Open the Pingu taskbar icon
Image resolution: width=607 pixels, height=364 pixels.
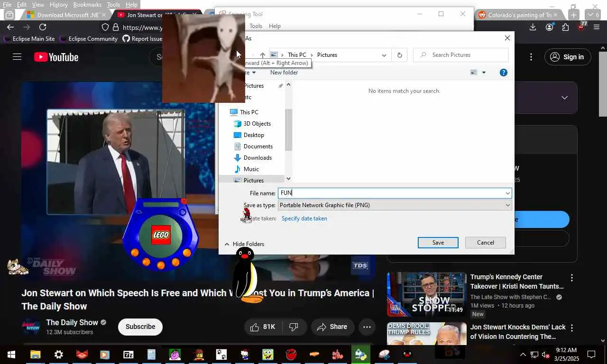[x=407, y=355]
